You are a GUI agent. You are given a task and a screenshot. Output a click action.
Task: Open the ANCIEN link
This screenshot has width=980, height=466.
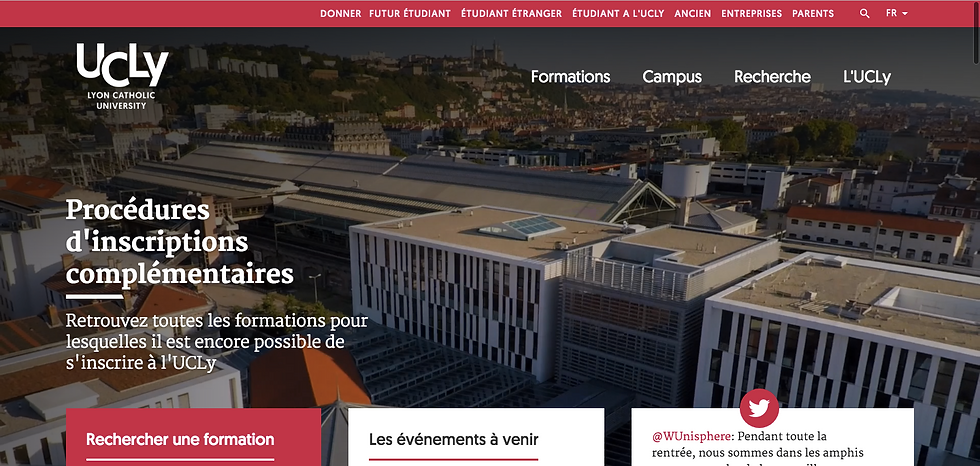(692, 13)
